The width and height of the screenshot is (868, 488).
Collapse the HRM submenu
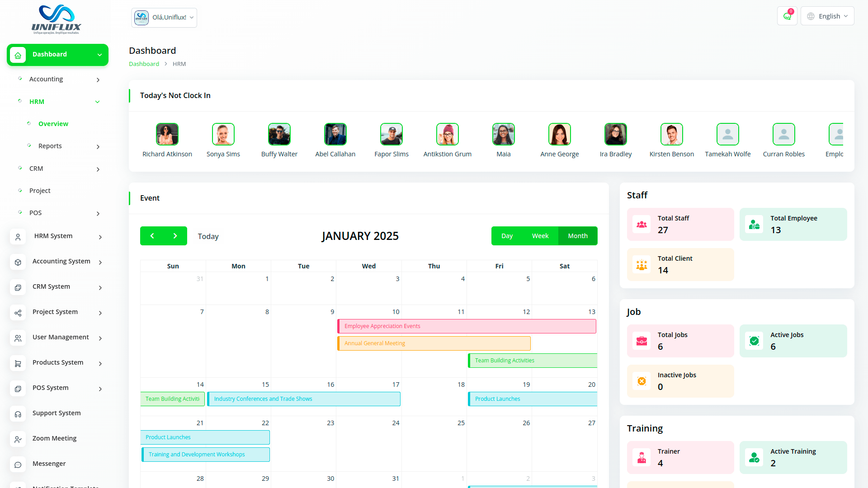point(97,102)
